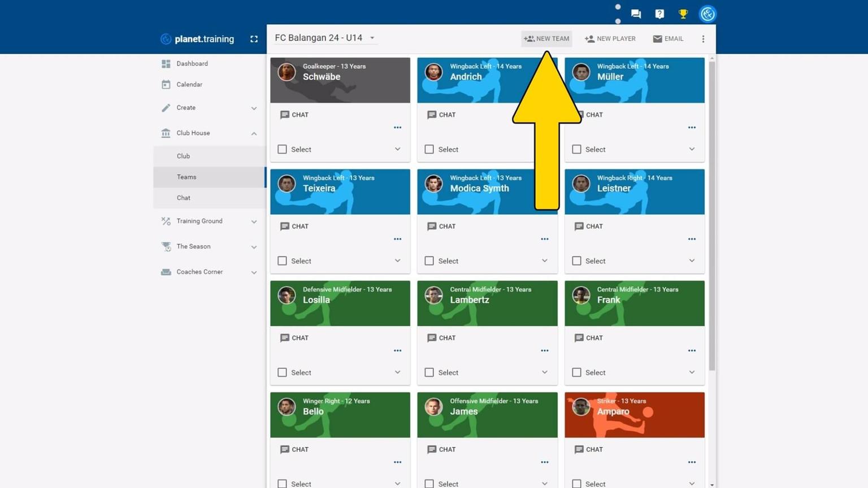Screen dimensions: 868x488
Task: Click Amparo's player photo thumbnail
Action: click(x=581, y=407)
